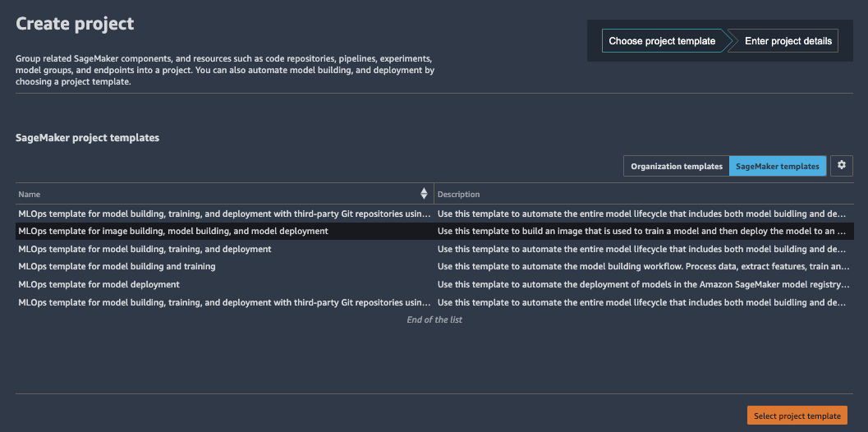Choose model building, training, and deployment template
This screenshot has height=432, width=868.
[145, 249]
